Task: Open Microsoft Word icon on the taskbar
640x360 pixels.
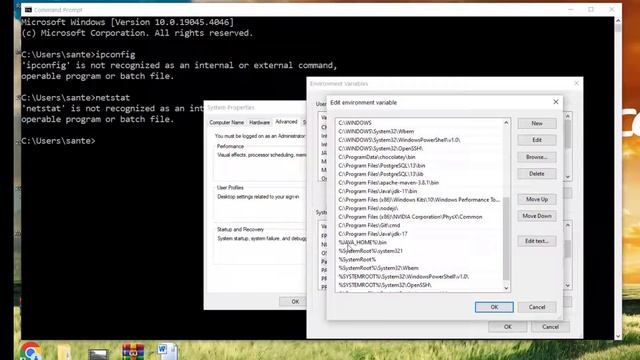Action: (x=167, y=351)
